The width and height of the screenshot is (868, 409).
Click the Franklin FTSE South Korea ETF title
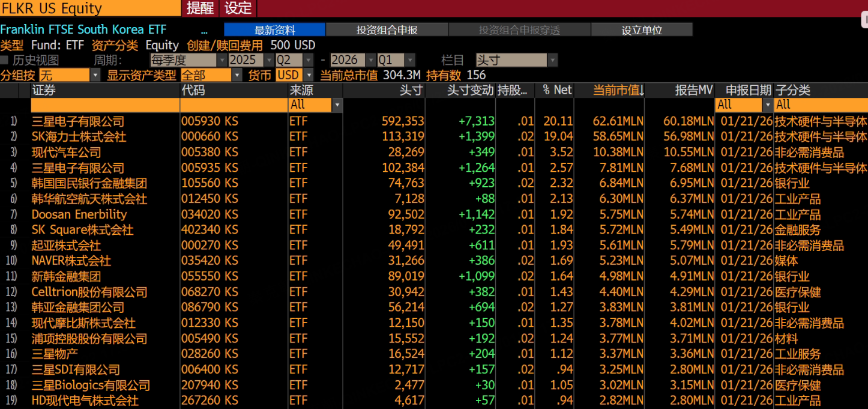[83, 29]
